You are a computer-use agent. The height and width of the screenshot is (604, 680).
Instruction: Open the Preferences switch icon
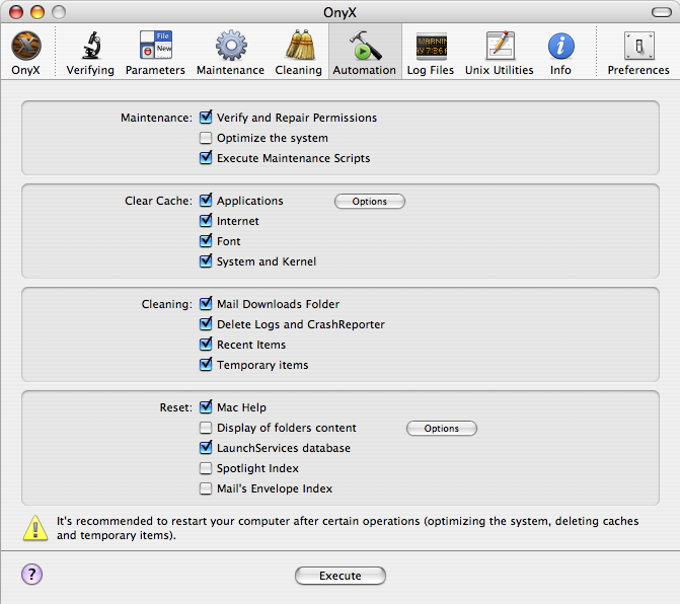tap(639, 46)
